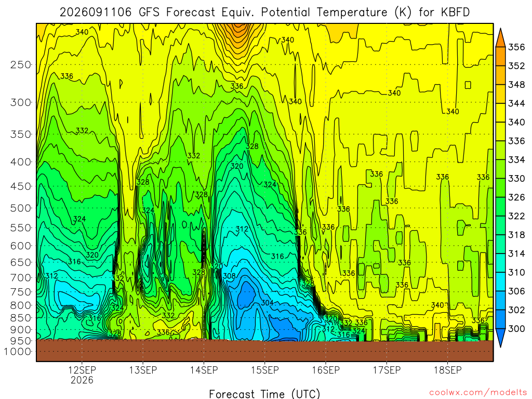Click the 18SEP time axis label
Screen dimensions: 532x399
click(x=448, y=370)
